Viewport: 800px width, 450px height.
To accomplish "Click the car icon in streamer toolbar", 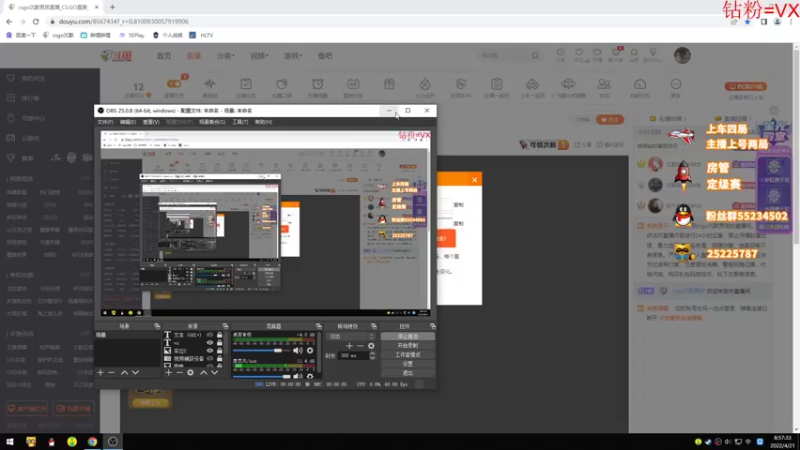I will [x=532, y=84].
